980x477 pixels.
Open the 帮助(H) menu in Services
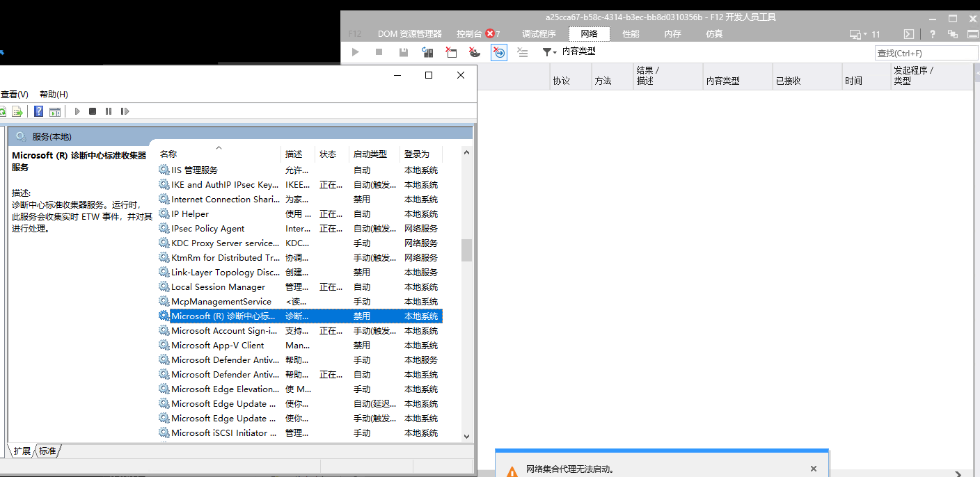click(x=54, y=95)
